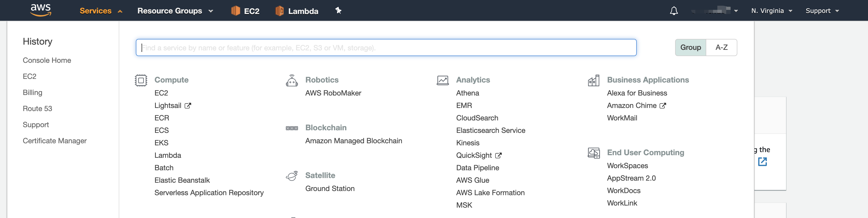This screenshot has height=218, width=868.
Task: Open the EC2 shortcut in the top bar
Action: [x=245, y=11]
